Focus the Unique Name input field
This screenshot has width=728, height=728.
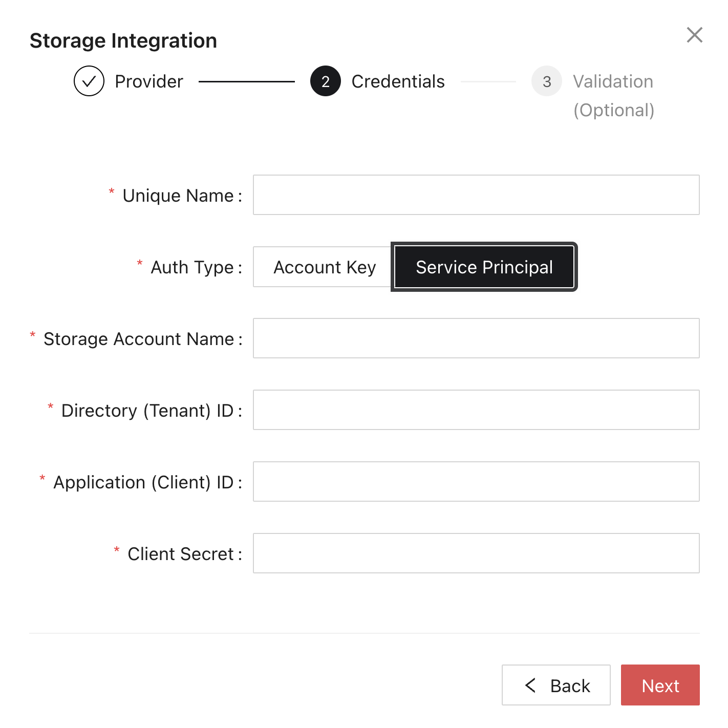coord(476,195)
